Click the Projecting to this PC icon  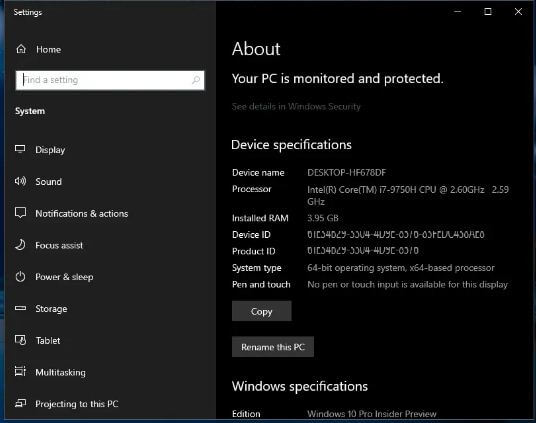pyautogui.click(x=20, y=404)
